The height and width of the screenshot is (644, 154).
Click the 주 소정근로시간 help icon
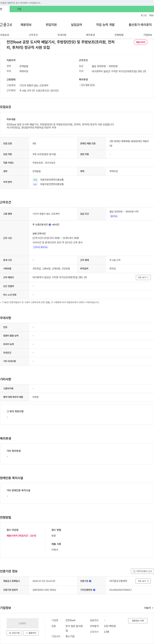pos(50,225)
